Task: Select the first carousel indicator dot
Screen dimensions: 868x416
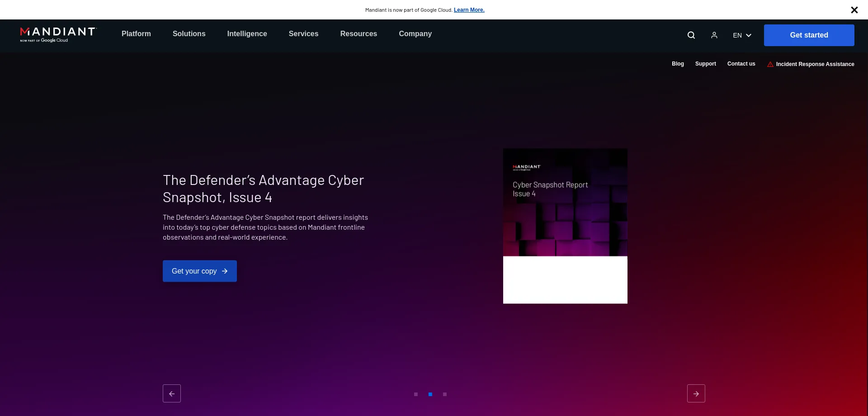Action: 416,394
